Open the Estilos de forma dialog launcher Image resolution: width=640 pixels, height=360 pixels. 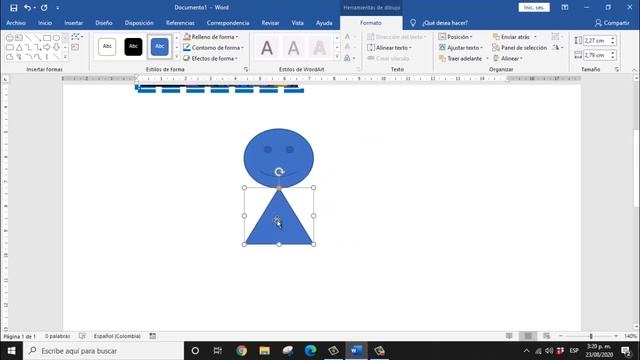[246, 69]
